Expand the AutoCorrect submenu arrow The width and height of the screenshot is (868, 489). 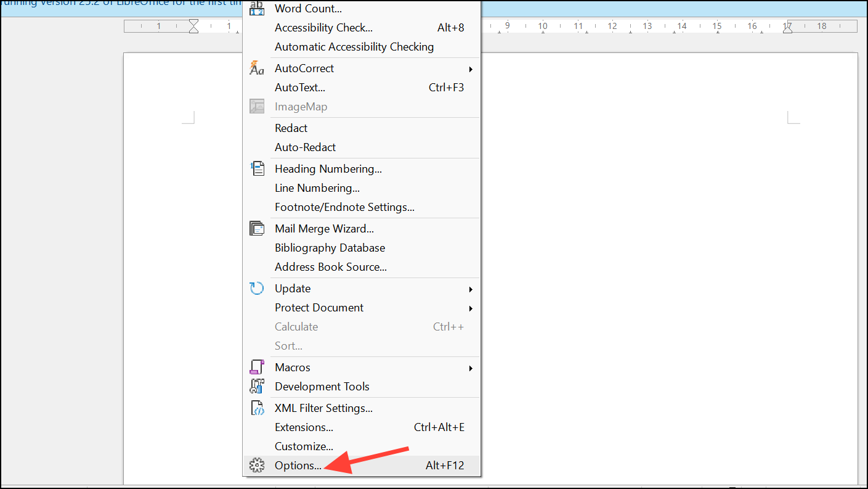471,69
